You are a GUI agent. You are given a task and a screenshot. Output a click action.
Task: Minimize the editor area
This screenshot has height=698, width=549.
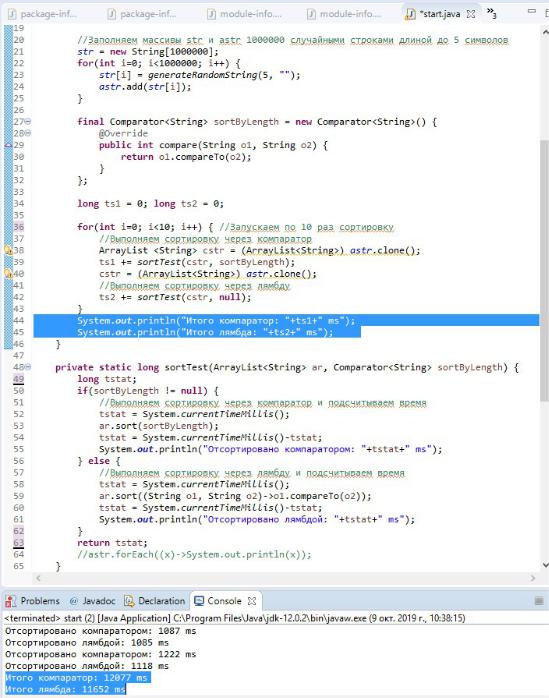tap(531, 11)
